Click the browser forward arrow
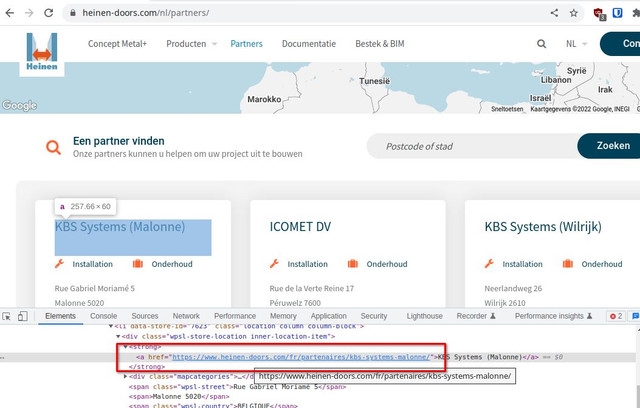Screen dimensions: 640x408 29,13
